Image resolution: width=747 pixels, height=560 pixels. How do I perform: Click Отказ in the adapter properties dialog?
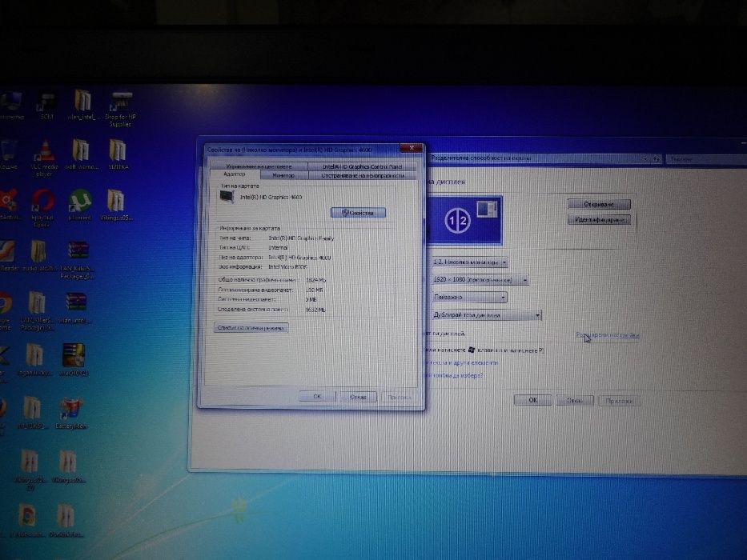[x=358, y=397]
